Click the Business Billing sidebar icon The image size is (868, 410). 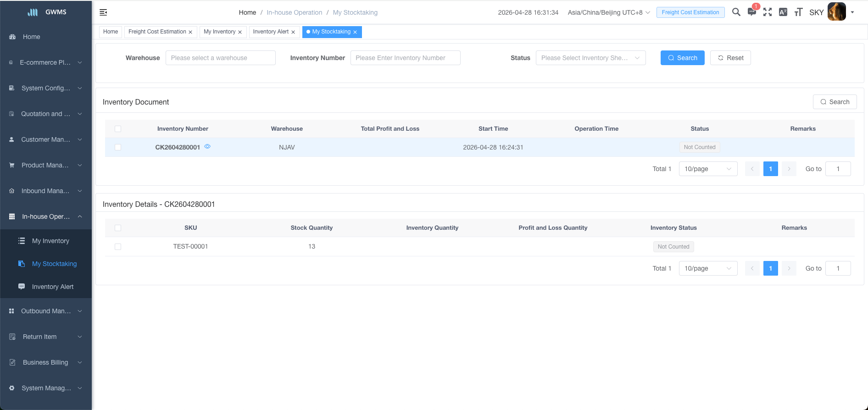12,362
